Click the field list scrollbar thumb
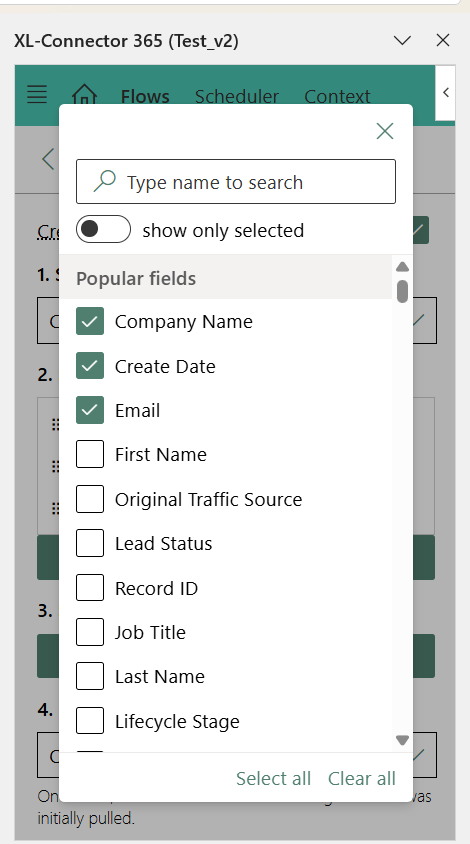Image resolution: width=470 pixels, height=844 pixels. pos(402,291)
